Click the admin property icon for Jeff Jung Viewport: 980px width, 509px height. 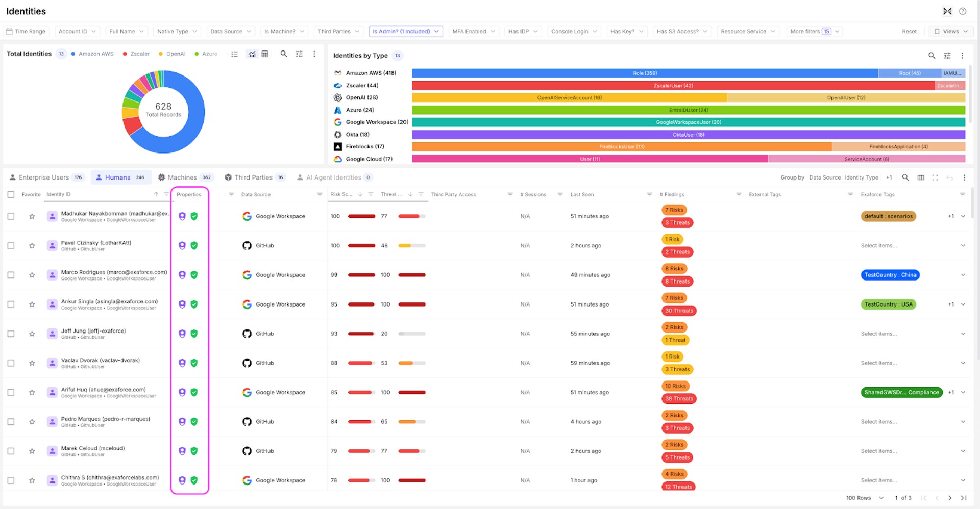point(182,334)
